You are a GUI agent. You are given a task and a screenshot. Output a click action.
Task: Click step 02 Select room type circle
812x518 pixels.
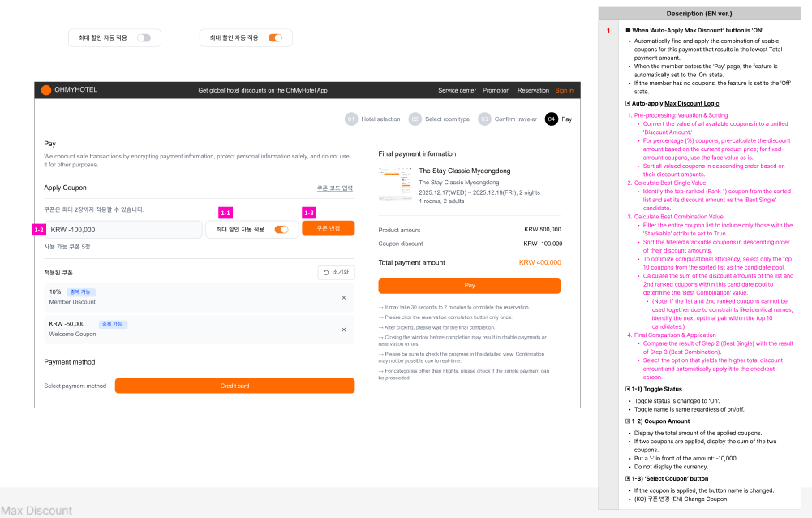pos(415,119)
